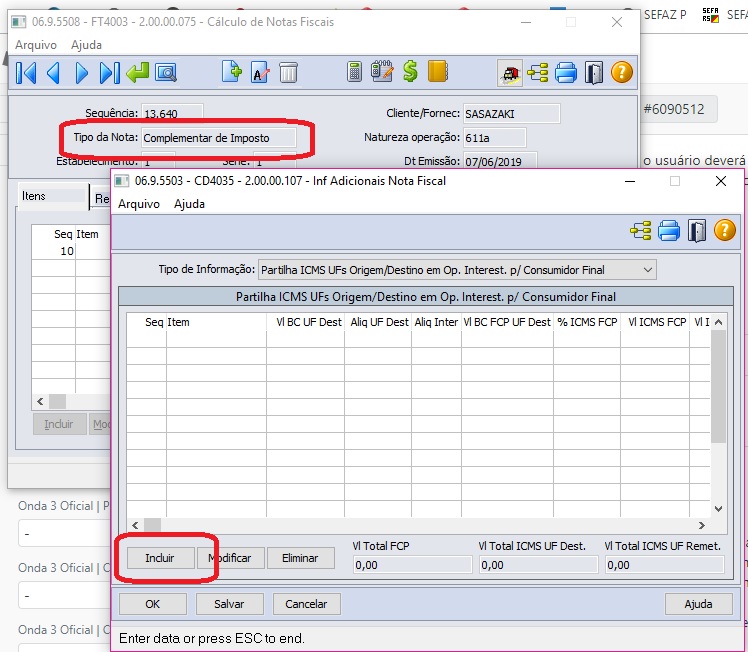This screenshot has width=748, height=652.
Task: Click the Partilha grid horizontal scrollbar thumb
Action: pyautogui.click(x=152, y=525)
